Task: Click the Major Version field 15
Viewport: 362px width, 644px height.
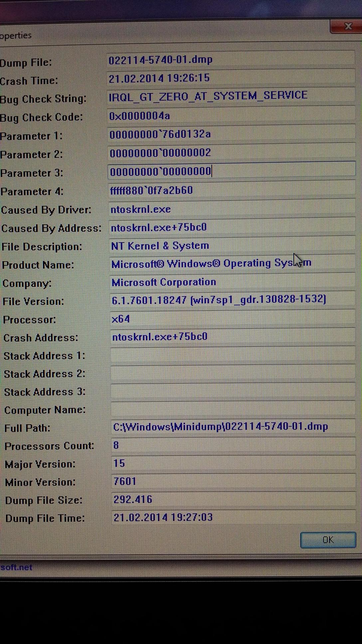Action: coord(234,464)
